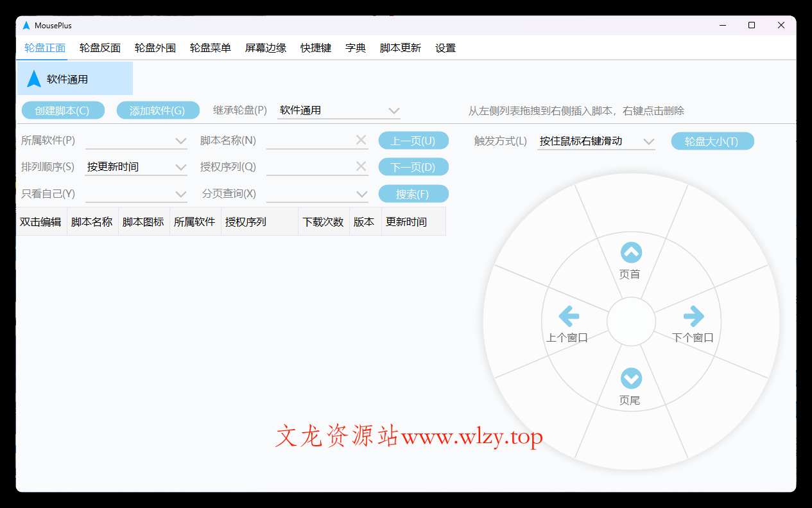Open the 快捷键 tab
The width and height of the screenshot is (812, 508).
pos(315,48)
